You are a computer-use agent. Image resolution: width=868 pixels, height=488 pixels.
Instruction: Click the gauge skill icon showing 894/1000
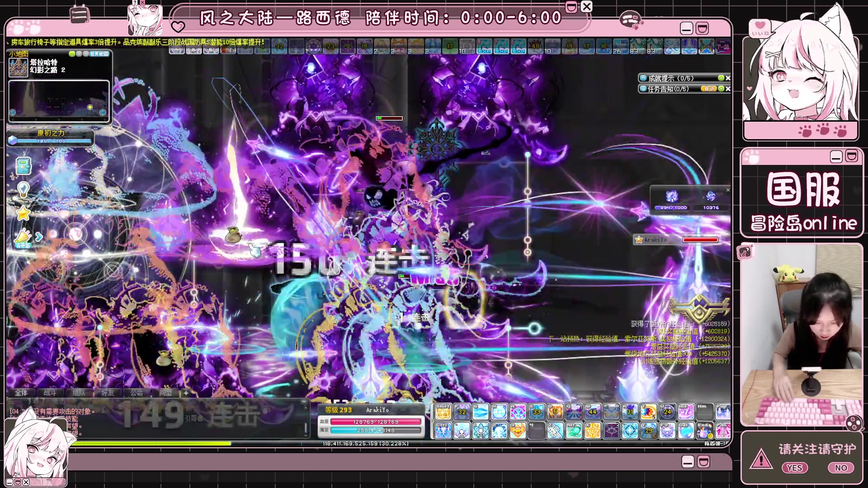[672, 196]
